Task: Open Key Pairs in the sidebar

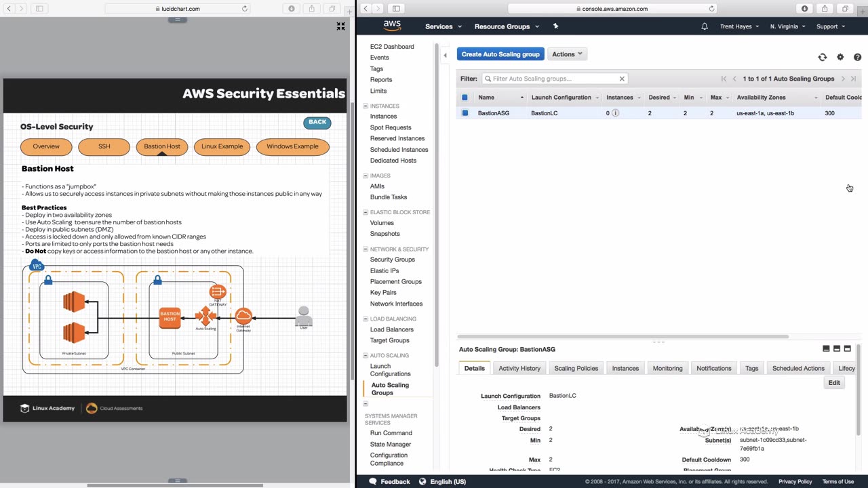Action: 383,293
